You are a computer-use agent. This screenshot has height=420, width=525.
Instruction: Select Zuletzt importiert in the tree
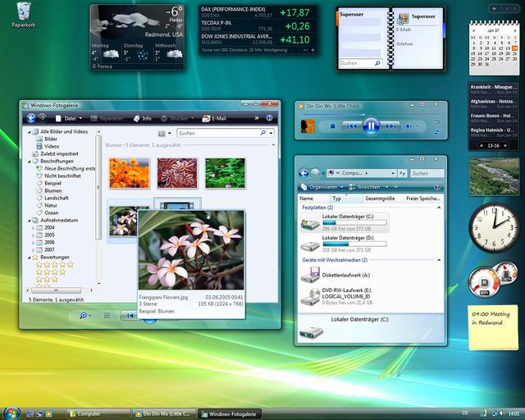[59, 153]
